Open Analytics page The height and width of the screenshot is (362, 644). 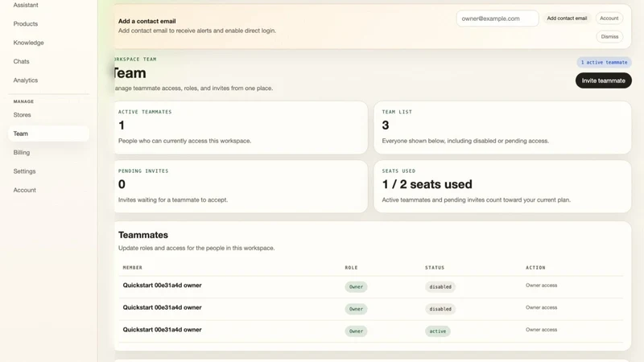(26, 80)
